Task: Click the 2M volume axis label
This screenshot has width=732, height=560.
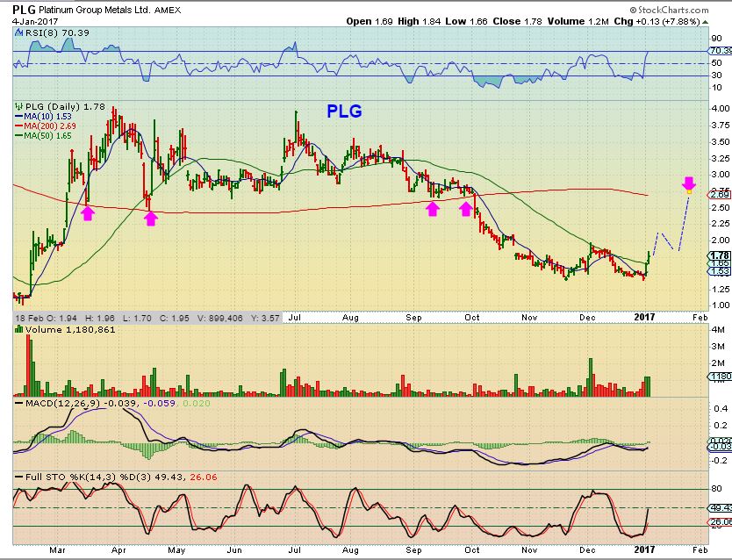Action: click(718, 363)
